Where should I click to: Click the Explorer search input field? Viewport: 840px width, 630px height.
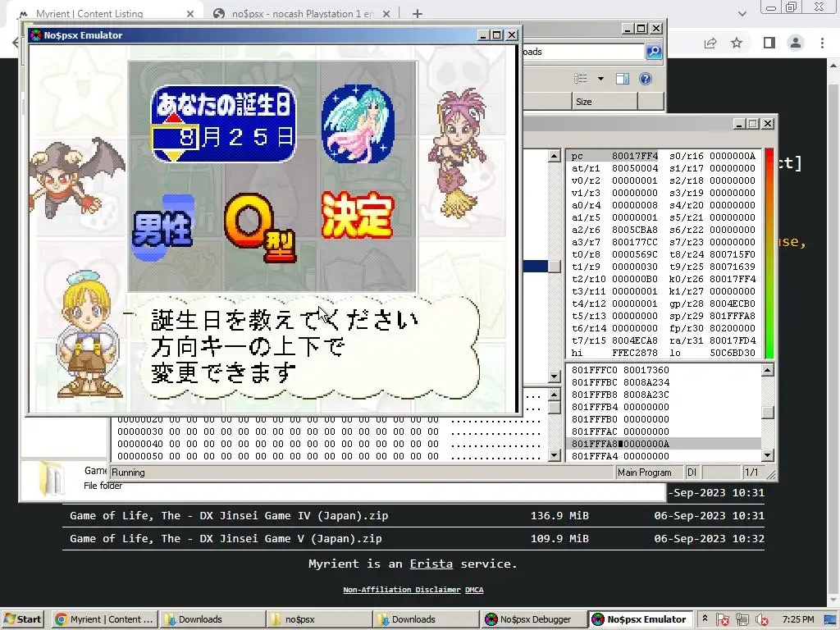pyautogui.click(x=583, y=52)
